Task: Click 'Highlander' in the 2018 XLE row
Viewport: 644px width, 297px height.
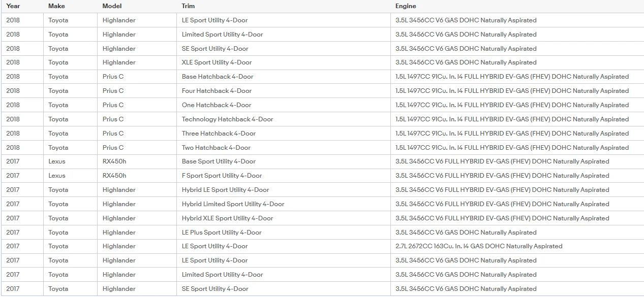Action: pos(119,62)
